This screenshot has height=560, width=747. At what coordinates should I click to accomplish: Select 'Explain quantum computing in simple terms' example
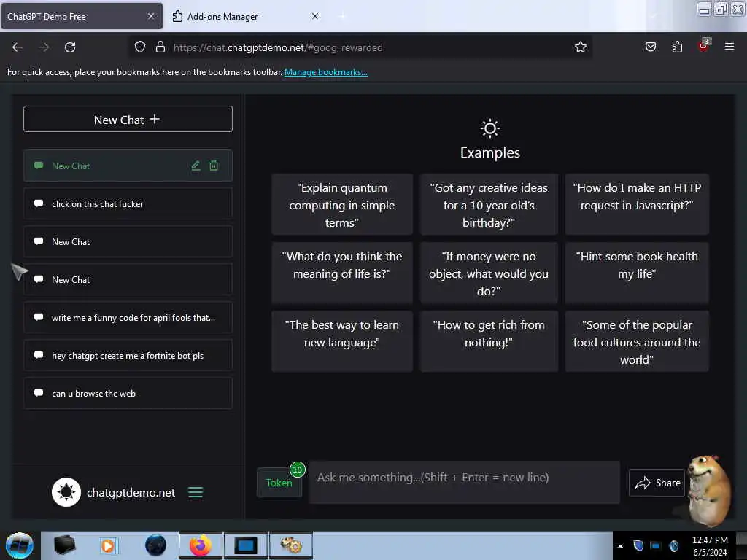(x=342, y=204)
